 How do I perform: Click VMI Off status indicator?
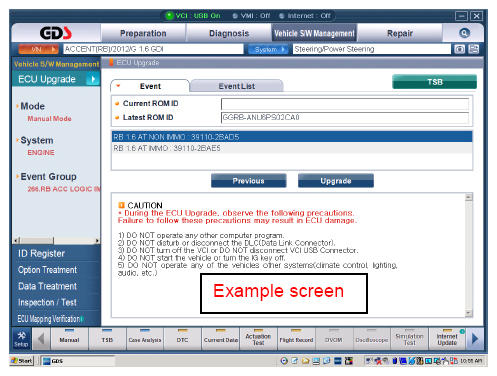(x=251, y=16)
